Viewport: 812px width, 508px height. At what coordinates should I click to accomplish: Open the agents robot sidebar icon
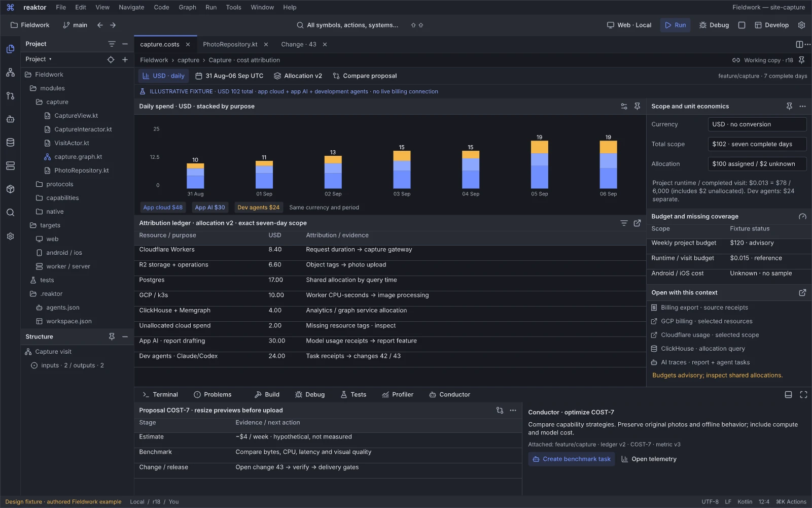[10, 119]
